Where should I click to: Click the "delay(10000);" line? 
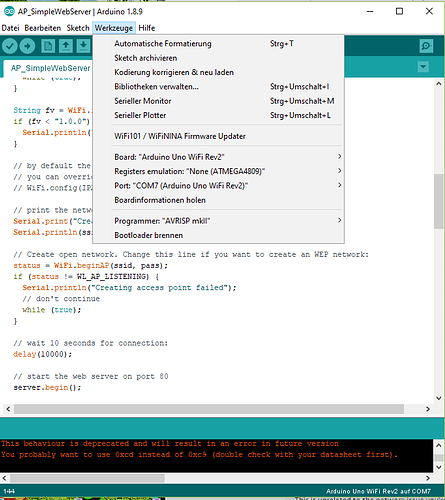pos(42,354)
